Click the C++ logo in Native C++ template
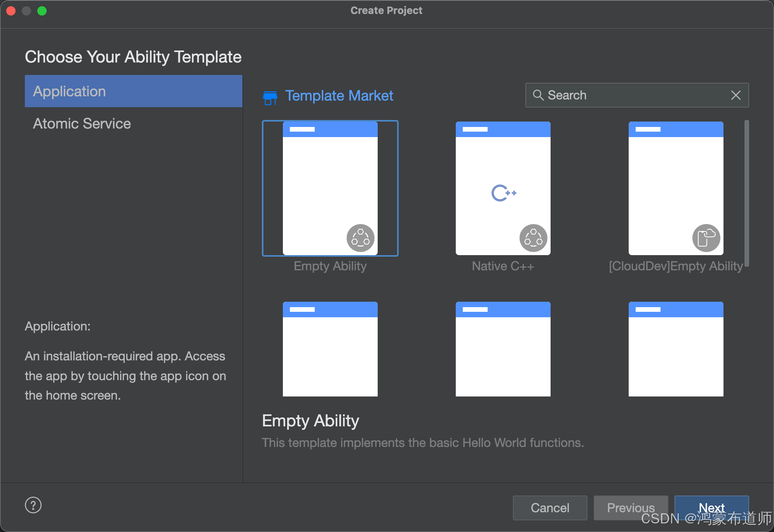The image size is (774, 532). [503, 193]
